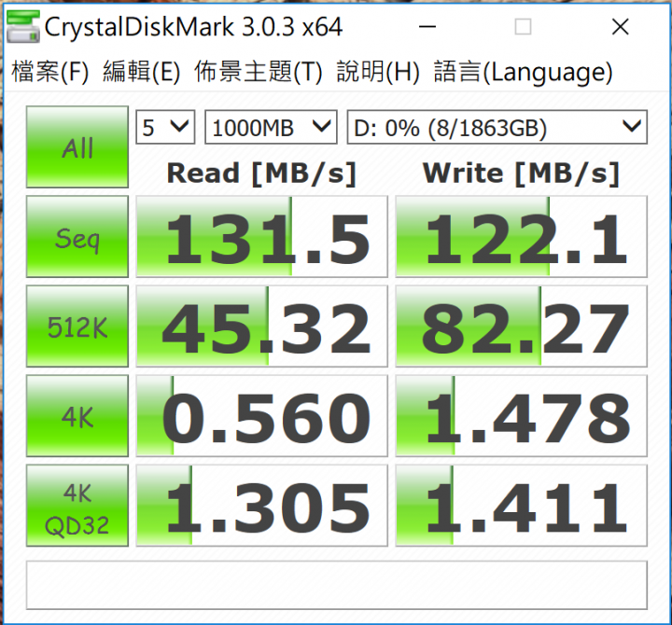This screenshot has height=625, width=672.
Task: Click the 4K QD32 write result 1.411
Action: (521, 506)
